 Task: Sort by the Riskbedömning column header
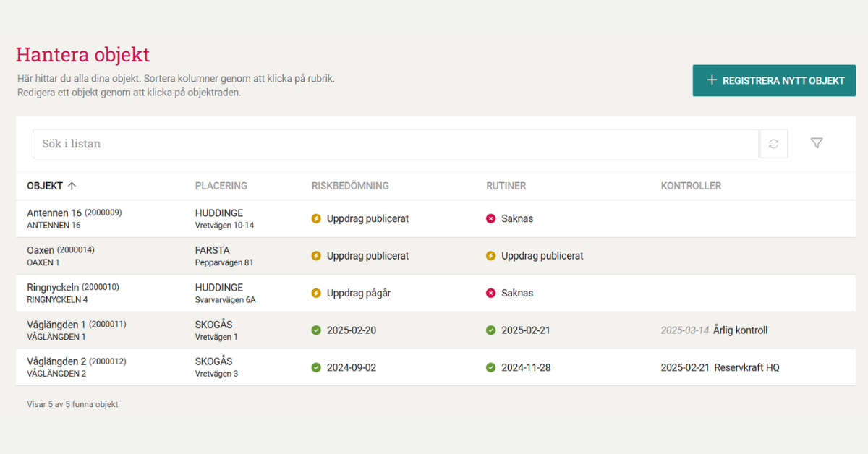click(350, 186)
